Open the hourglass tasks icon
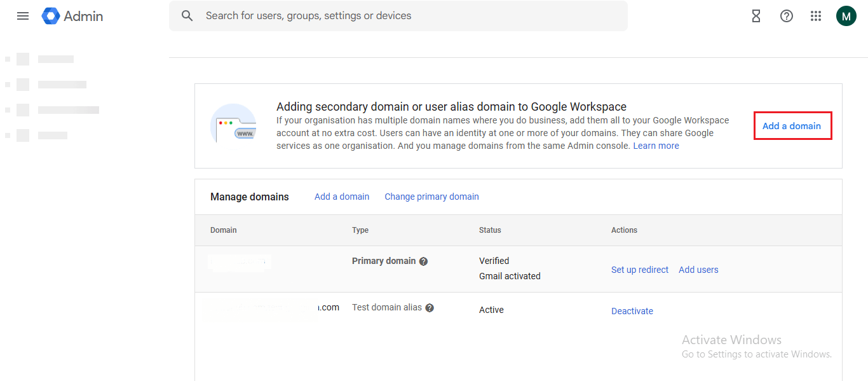868x381 pixels. [x=756, y=17]
